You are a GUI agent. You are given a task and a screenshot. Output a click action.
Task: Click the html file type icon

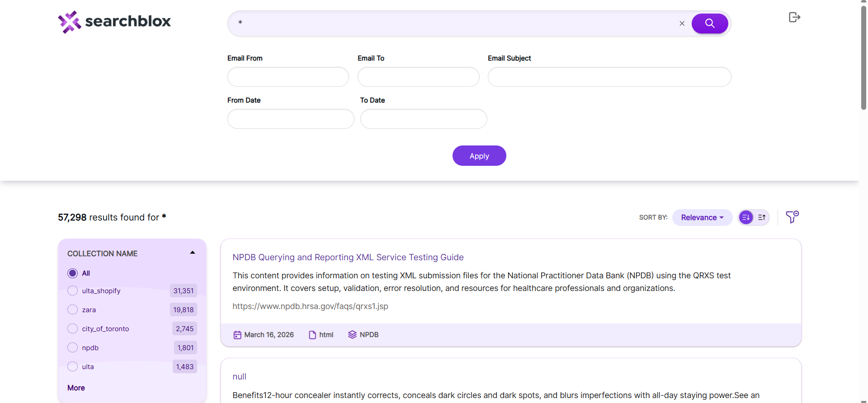[x=312, y=335]
